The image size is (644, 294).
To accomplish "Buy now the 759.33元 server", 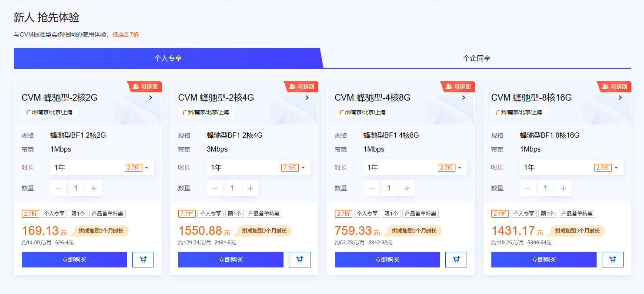I will [387, 260].
